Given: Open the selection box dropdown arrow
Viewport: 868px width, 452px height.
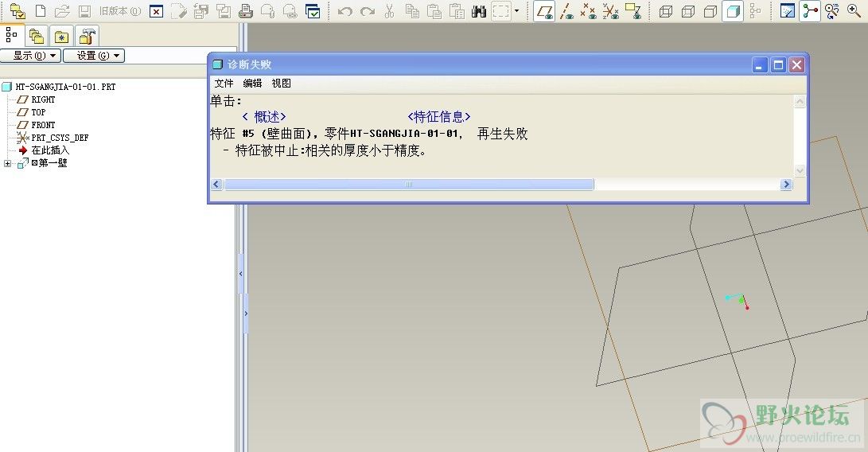Looking at the screenshot, I should tap(516, 11).
